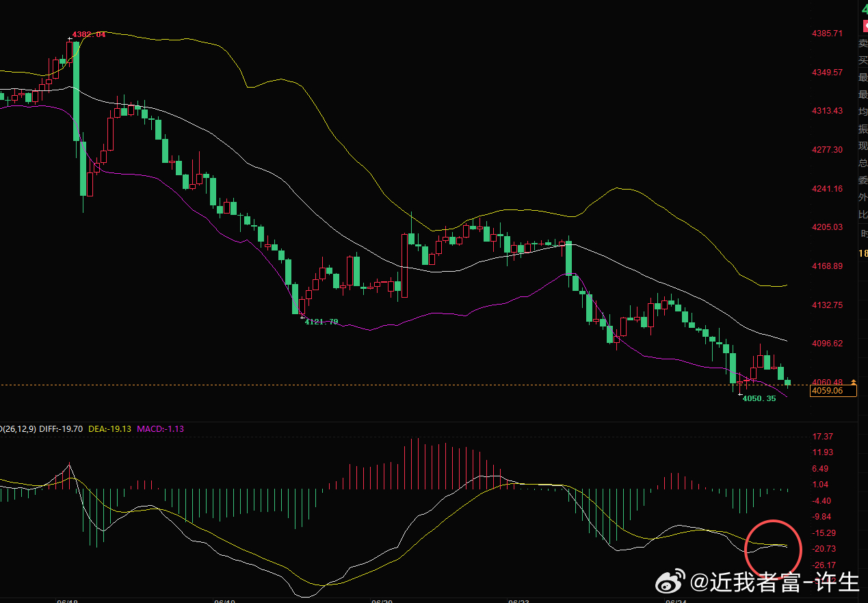Viewport: 868px width, 603px height.
Task: Click the -9.84 MACD axis label
Action: pos(822,516)
